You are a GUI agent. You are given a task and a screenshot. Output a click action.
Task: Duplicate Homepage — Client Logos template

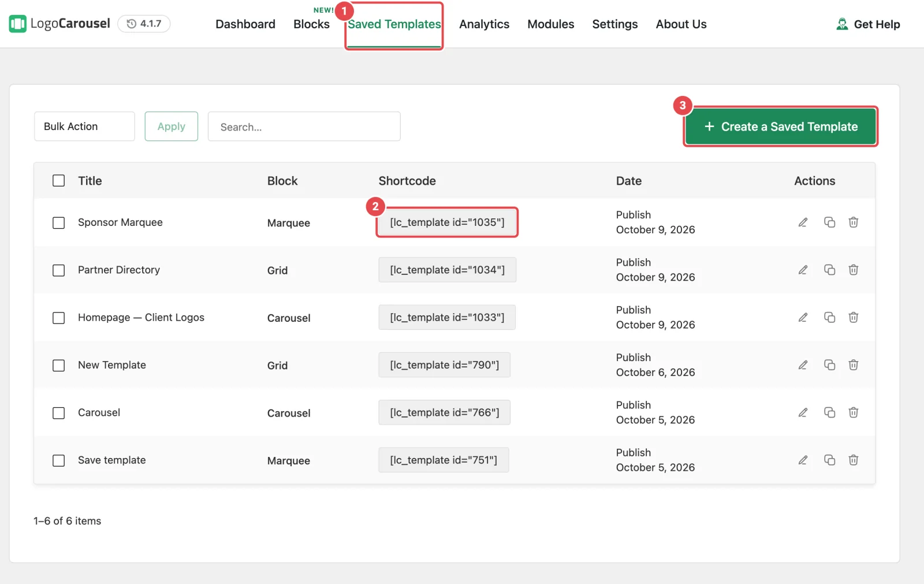829,317
